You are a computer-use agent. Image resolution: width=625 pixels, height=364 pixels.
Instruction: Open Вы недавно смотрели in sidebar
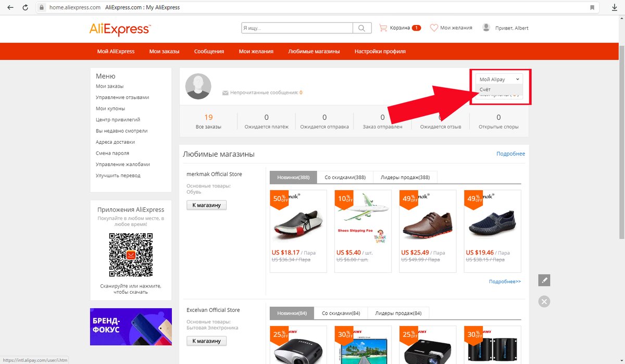click(122, 131)
